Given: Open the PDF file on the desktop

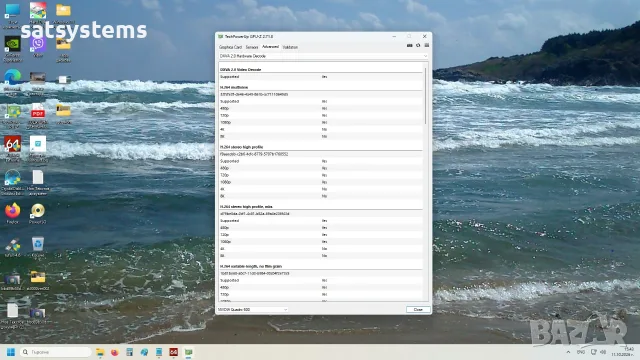Looking at the screenshot, I should point(38,115).
